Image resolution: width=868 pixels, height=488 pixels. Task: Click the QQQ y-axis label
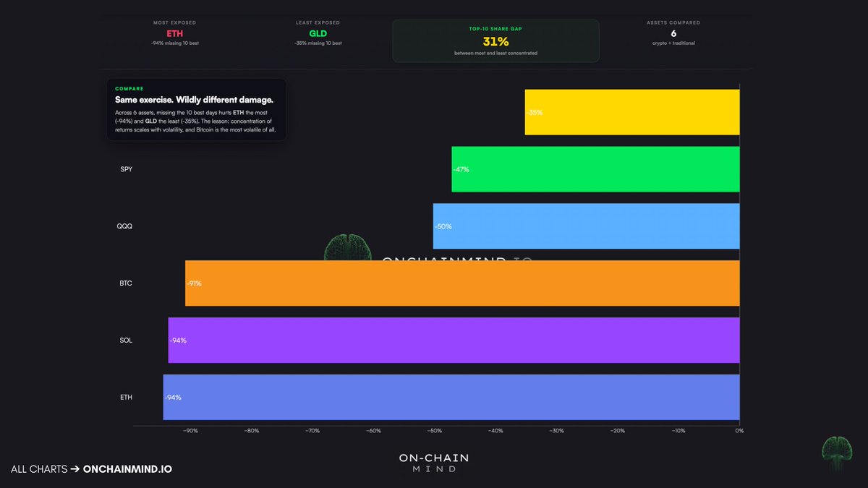tap(126, 226)
